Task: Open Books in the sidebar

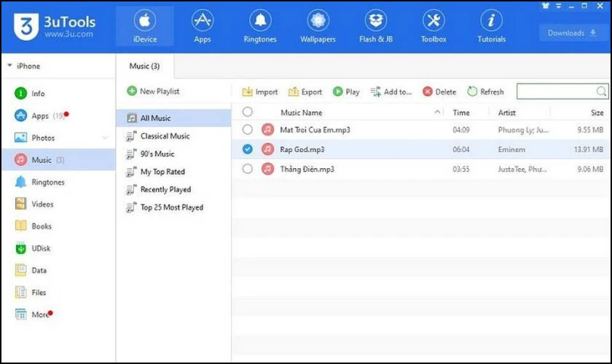Action: coord(58,226)
